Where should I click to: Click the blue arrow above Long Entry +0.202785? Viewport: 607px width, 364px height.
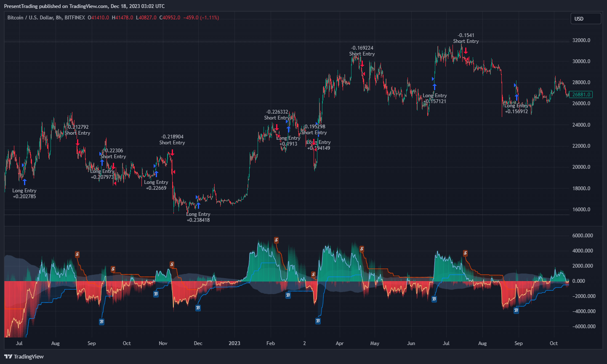[24, 182]
